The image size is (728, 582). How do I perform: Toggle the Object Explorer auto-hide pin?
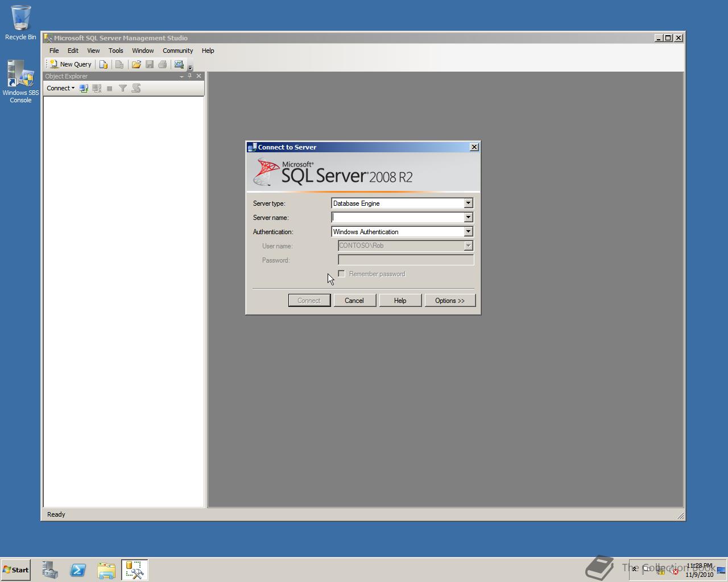[x=190, y=76]
